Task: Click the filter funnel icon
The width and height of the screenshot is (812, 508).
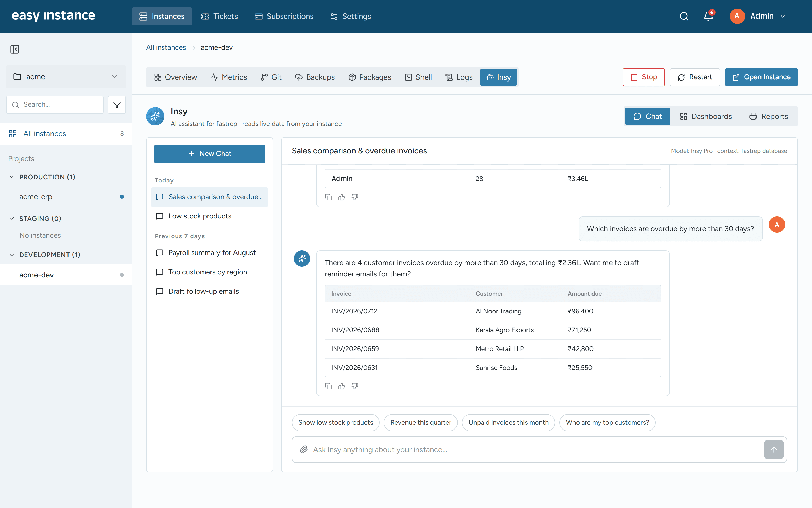Action: click(x=117, y=105)
